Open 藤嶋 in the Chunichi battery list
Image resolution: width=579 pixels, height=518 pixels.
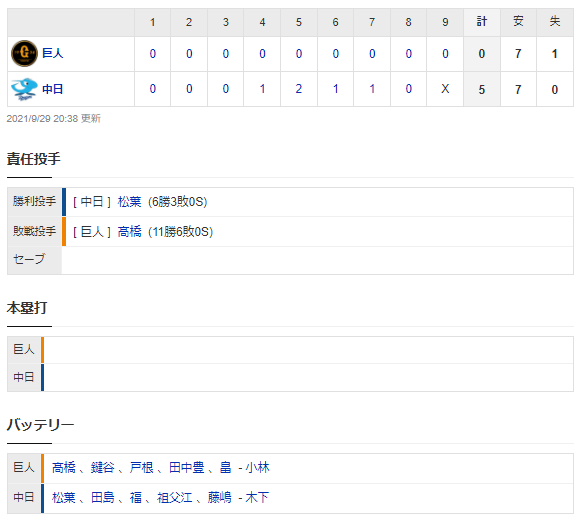pos(219,498)
